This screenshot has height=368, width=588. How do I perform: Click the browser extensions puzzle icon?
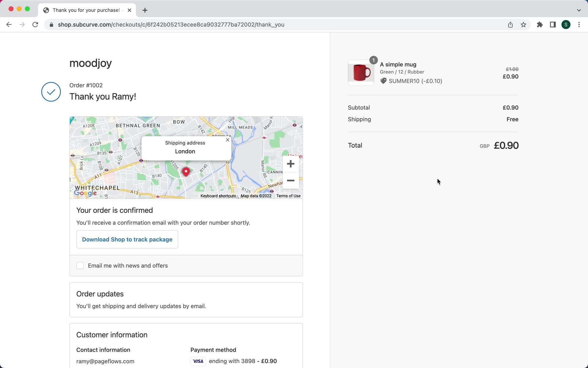(x=540, y=24)
